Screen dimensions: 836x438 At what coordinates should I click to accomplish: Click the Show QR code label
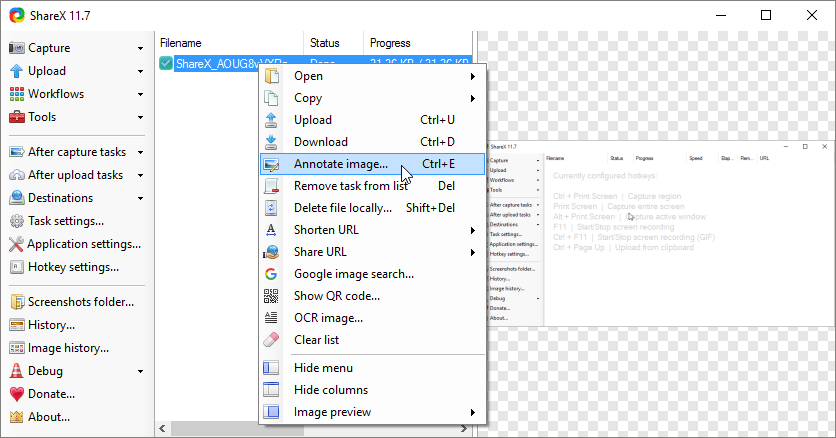coord(337,296)
